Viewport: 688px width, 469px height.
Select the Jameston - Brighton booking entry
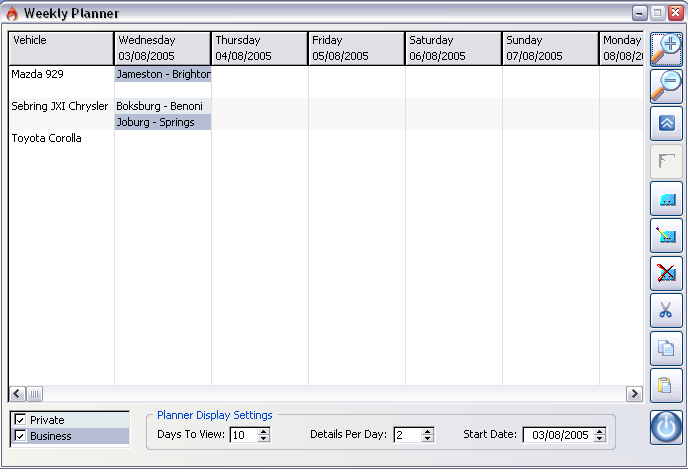162,74
